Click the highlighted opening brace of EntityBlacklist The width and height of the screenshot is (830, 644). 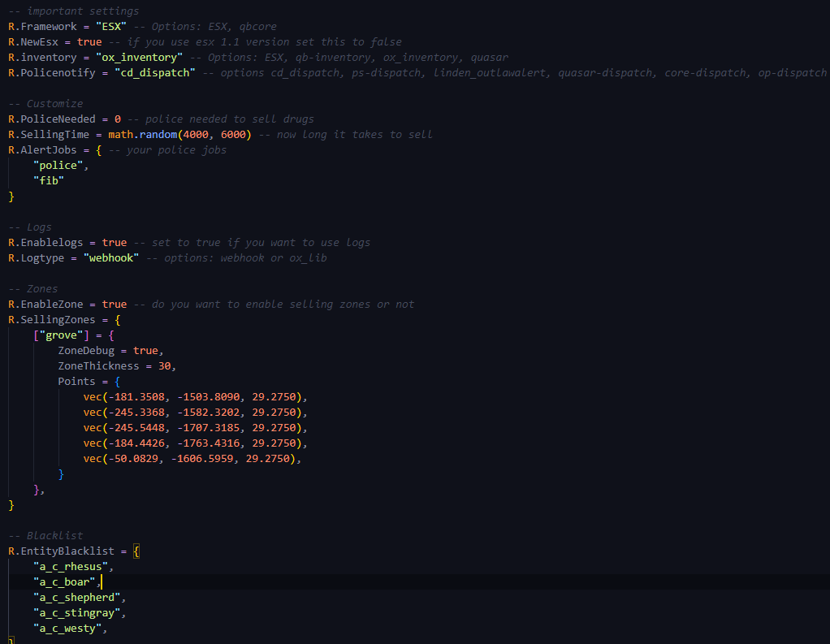click(136, 551)
